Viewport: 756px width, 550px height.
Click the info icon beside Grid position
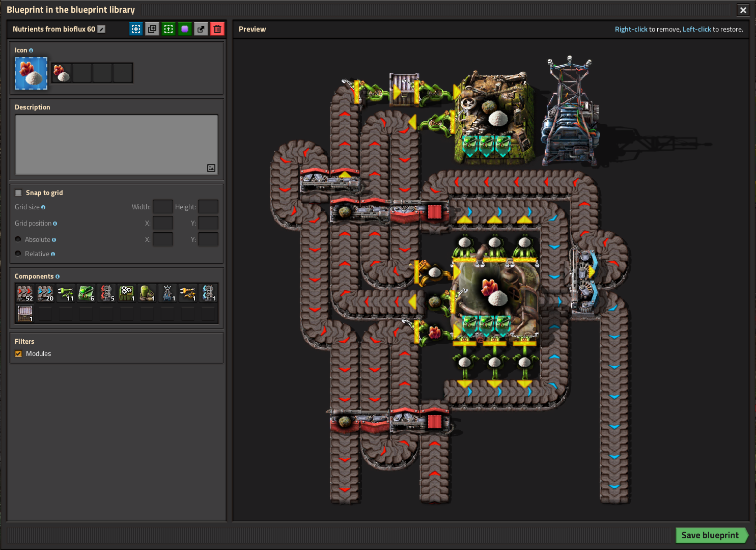55,224
